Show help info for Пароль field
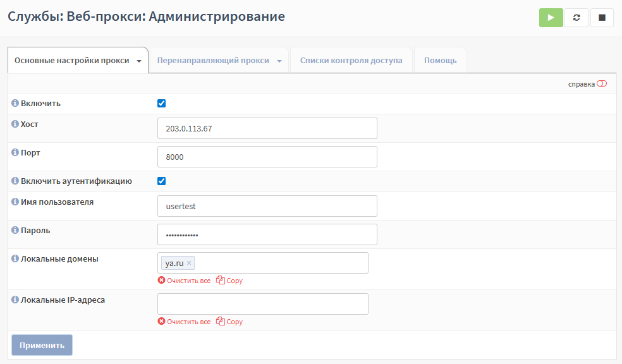This screenshot has height=364, width=622. tap(15, 230)
